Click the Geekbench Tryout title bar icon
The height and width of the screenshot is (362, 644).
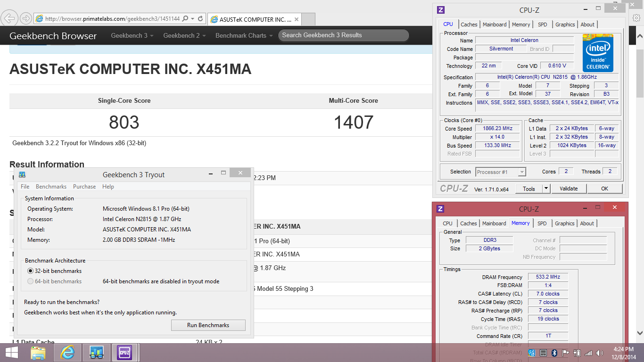coord(22,174)
